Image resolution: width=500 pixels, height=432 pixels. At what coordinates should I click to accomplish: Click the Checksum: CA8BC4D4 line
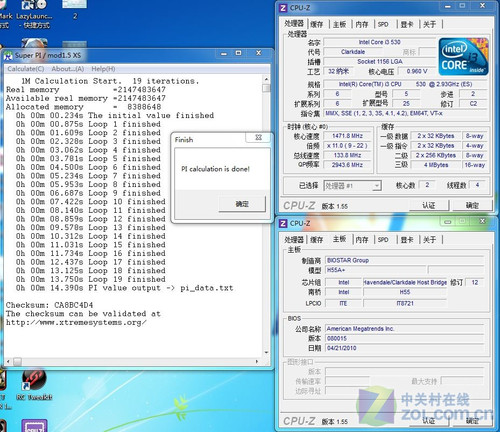pyautogui.click(x=50, y=305)
